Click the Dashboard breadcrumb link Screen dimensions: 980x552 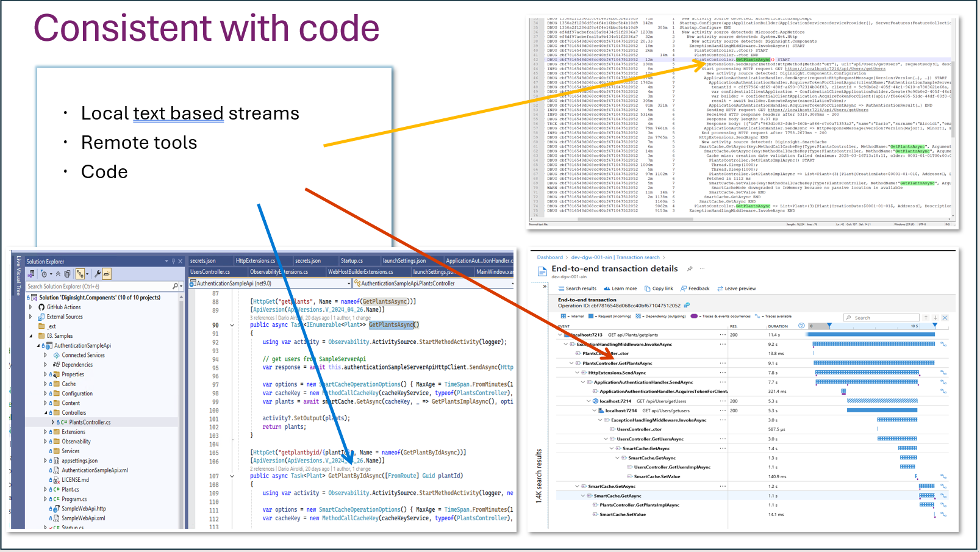click(x=549, y=257)
